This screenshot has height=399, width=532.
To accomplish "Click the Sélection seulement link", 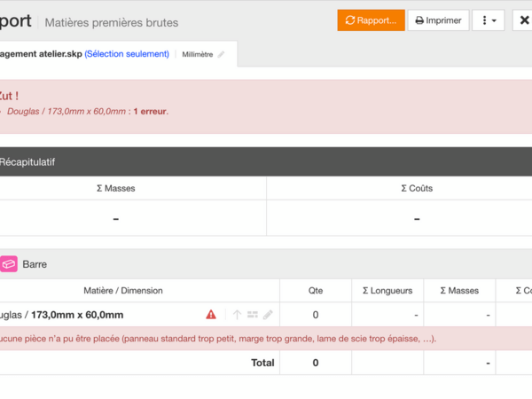I will 127,54.
